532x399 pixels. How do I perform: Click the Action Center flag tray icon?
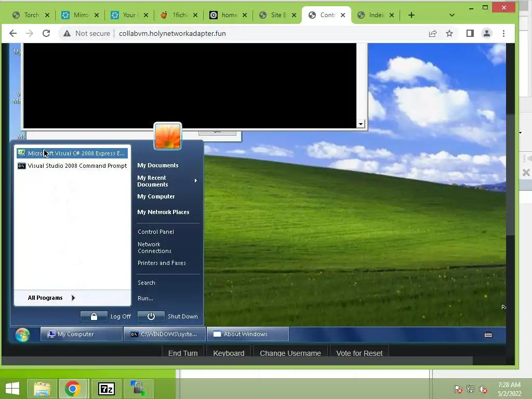(458, 389)
